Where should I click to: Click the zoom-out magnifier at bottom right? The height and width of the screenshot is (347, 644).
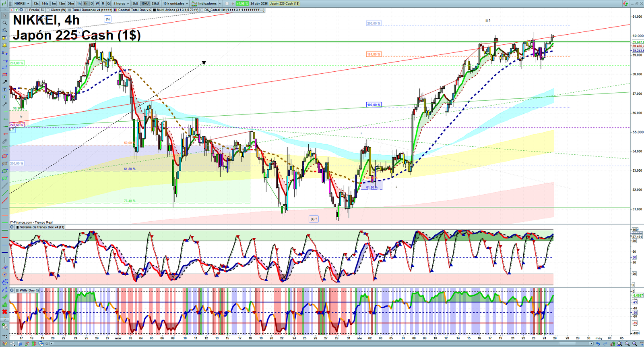pyautogui.click(x=627, y=344)
